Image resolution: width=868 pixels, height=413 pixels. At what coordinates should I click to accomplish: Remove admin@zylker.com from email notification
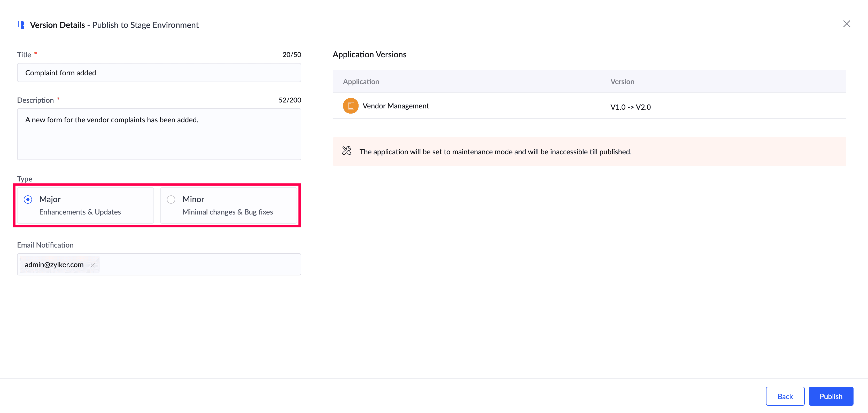pyautogui.click(x=93, y=265)
